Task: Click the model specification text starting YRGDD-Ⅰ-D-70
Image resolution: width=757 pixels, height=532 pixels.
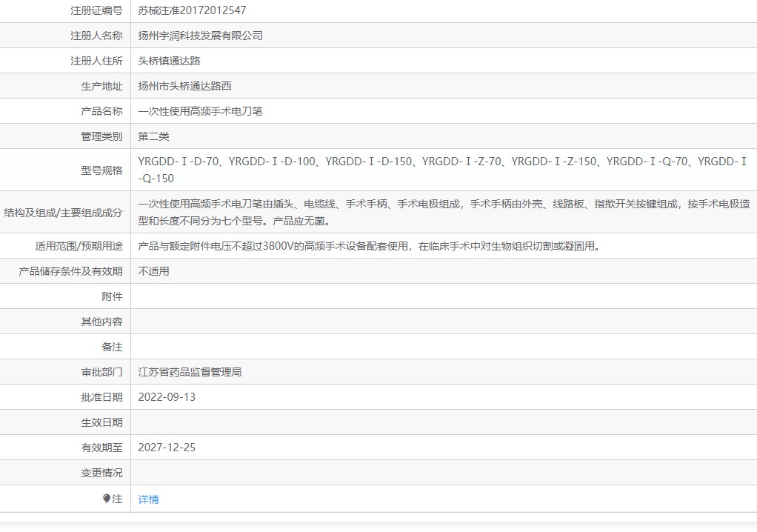Action: pos(442,170)
